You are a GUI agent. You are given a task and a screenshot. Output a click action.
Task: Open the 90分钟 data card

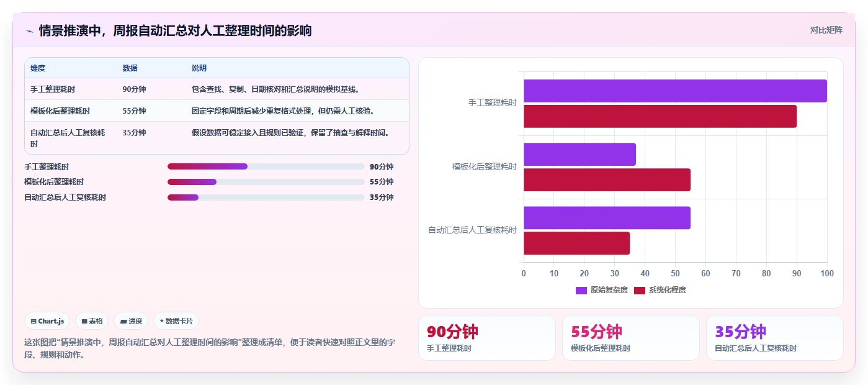[487, 338]
